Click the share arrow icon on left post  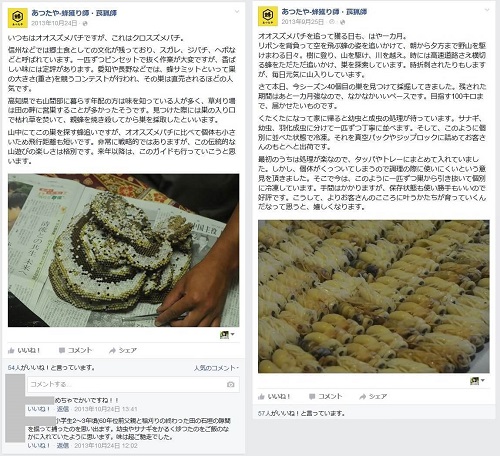coord(112,350)
